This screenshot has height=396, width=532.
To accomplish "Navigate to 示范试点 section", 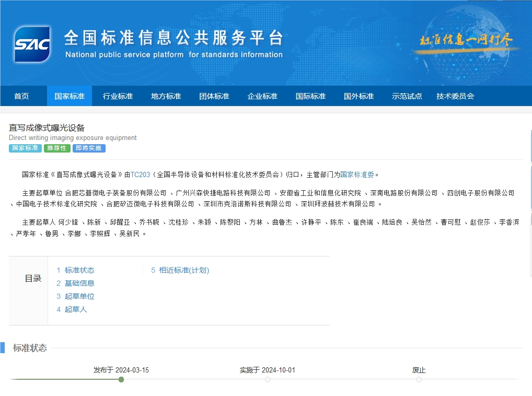I will pyautogui.click(x=407, y=96).
